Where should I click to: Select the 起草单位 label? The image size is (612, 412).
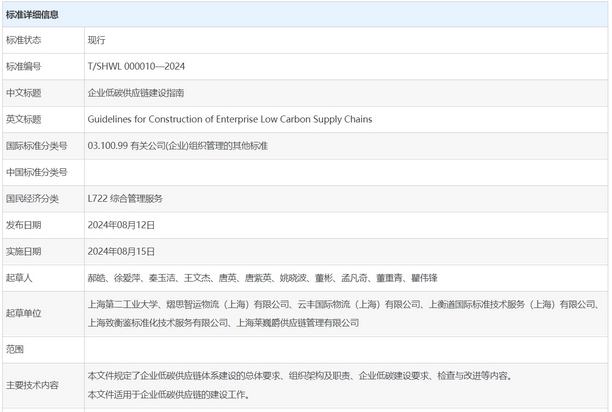(x=23, y=313)
